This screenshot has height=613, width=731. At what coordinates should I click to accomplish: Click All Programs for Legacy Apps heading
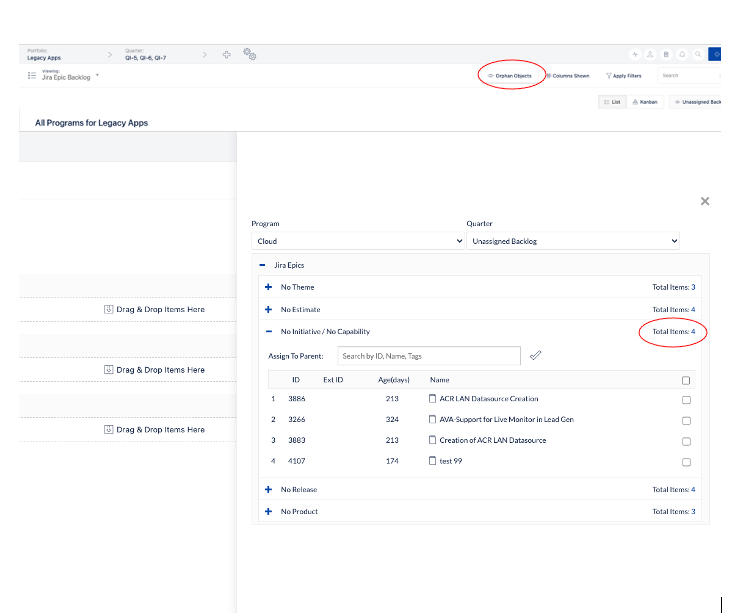91,123
